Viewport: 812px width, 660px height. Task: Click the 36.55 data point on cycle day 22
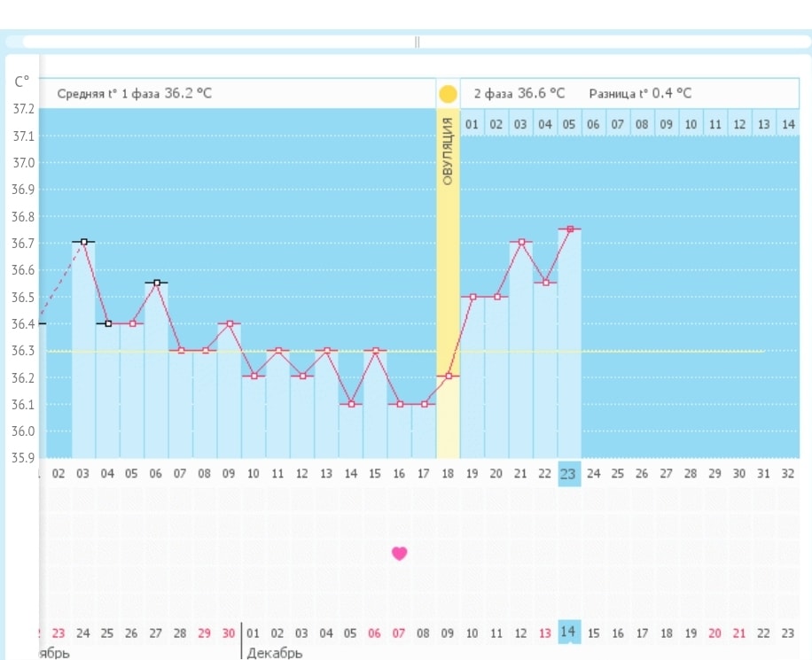pos(546,283)
